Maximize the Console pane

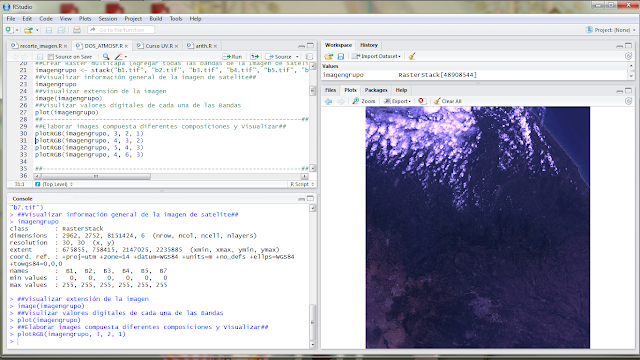tap(310, 199)
